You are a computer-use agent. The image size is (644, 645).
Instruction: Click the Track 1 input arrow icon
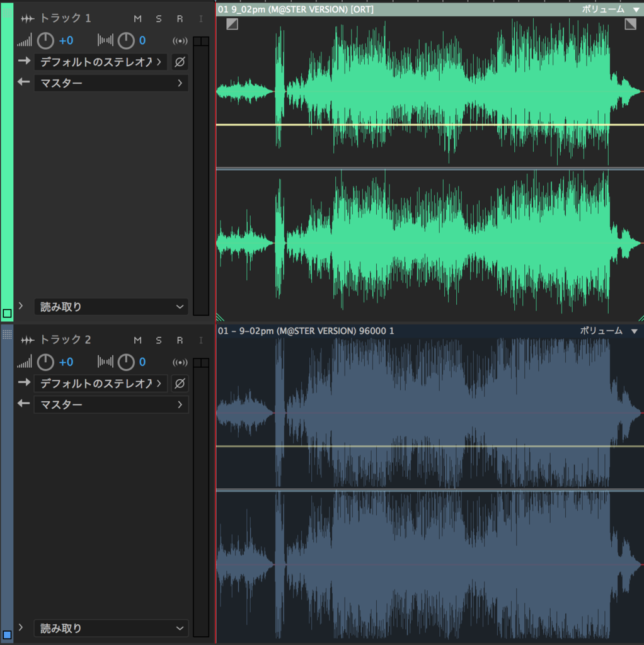(25, 61)
